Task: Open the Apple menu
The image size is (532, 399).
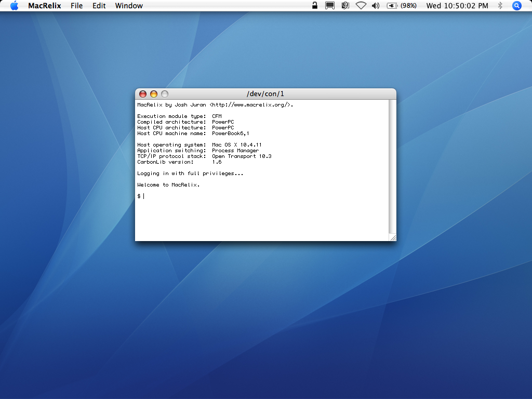Action: (14, 5)
